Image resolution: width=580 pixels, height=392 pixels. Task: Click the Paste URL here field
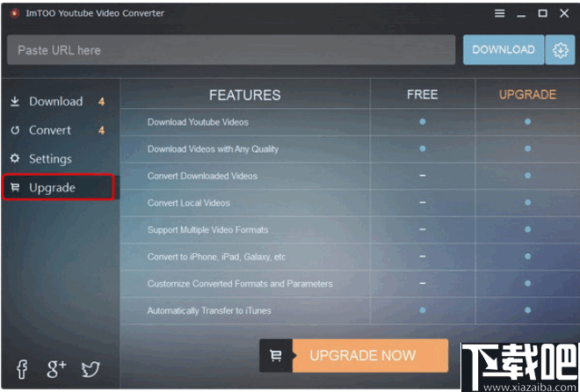[x=231, y=50]
